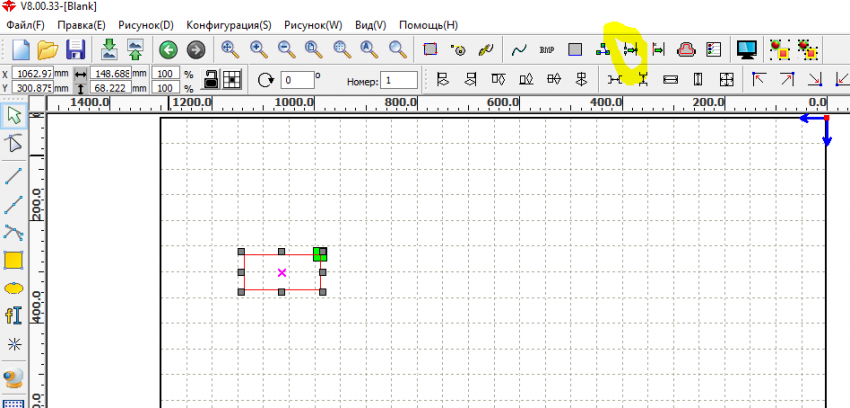Toggle the aspect ratio lock icon
This screenshot has height=408, width=850.
pyautogui.click(x=211, y=79)
